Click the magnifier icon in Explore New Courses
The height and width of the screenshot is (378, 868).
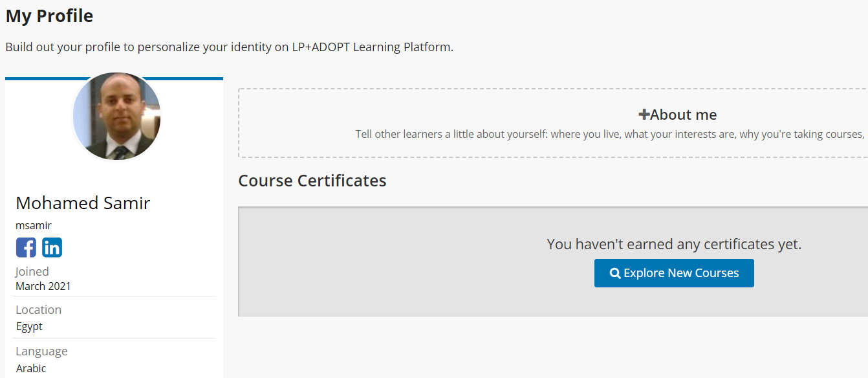click(615, 274)
